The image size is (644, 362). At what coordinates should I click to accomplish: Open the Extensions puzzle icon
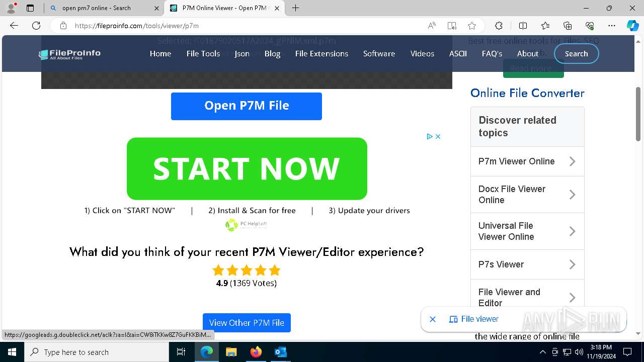pyautogui.click(x=499, y=26)
